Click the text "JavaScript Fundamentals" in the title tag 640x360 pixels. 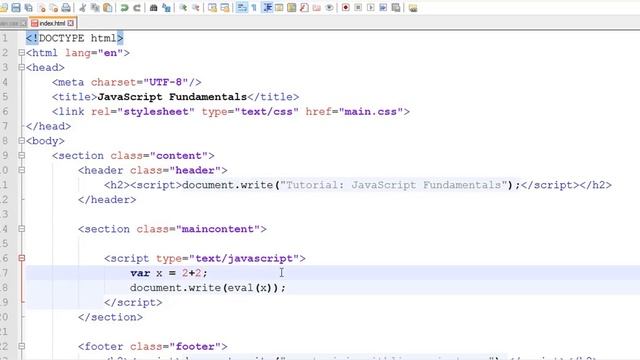point(172,97)
